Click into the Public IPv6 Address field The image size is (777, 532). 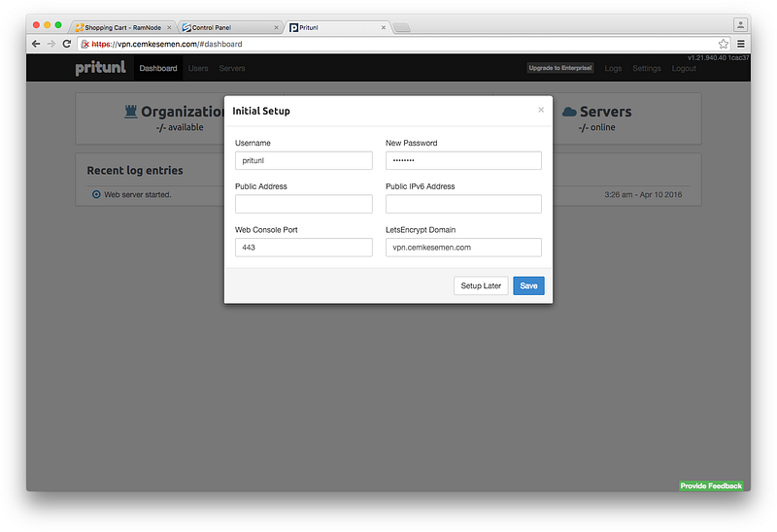pyautogui.click(x=463, y=204)
